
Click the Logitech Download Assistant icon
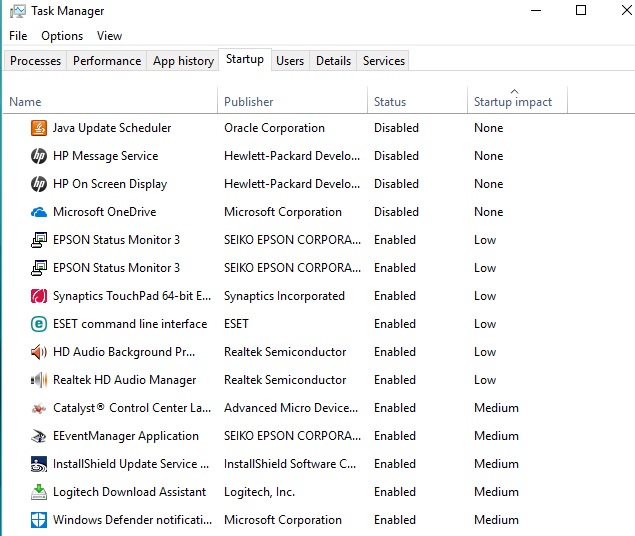point(39,492)
